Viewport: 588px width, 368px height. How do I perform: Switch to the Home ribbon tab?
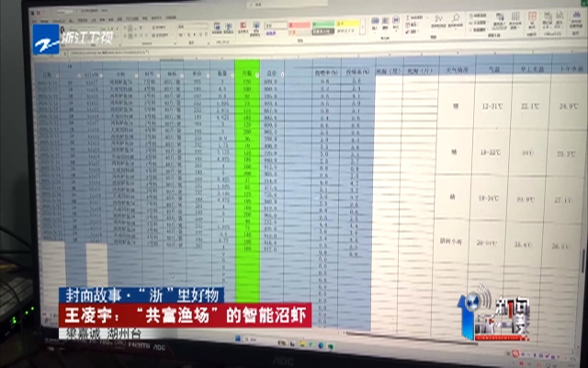45,20
